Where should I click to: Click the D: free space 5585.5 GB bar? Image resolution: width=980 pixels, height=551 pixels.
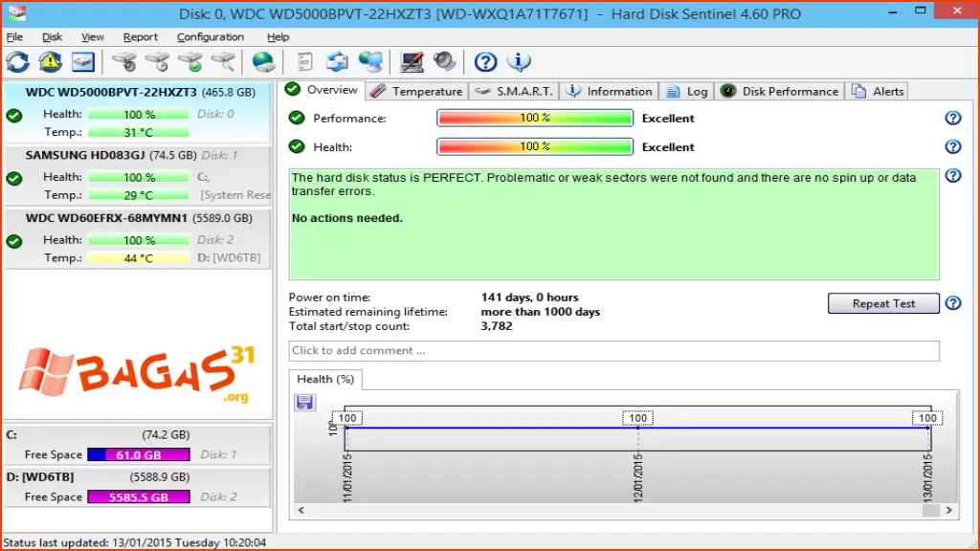[139, 497]
